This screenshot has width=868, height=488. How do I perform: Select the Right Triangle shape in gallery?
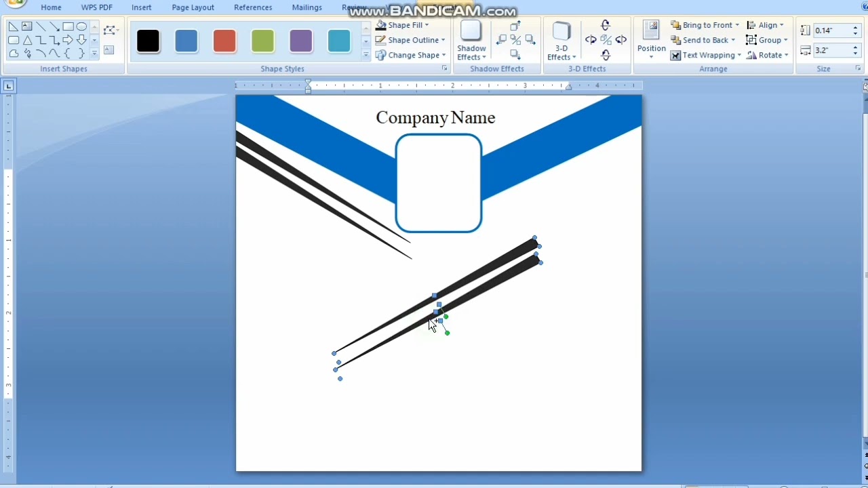pyautogui.click(x=14, y=26)
